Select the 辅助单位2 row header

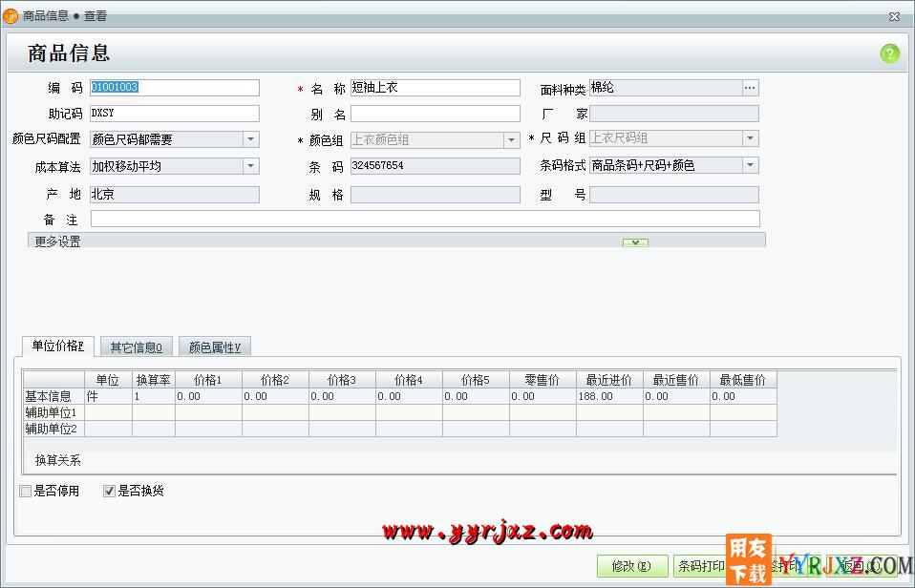(x=53, y=429)
